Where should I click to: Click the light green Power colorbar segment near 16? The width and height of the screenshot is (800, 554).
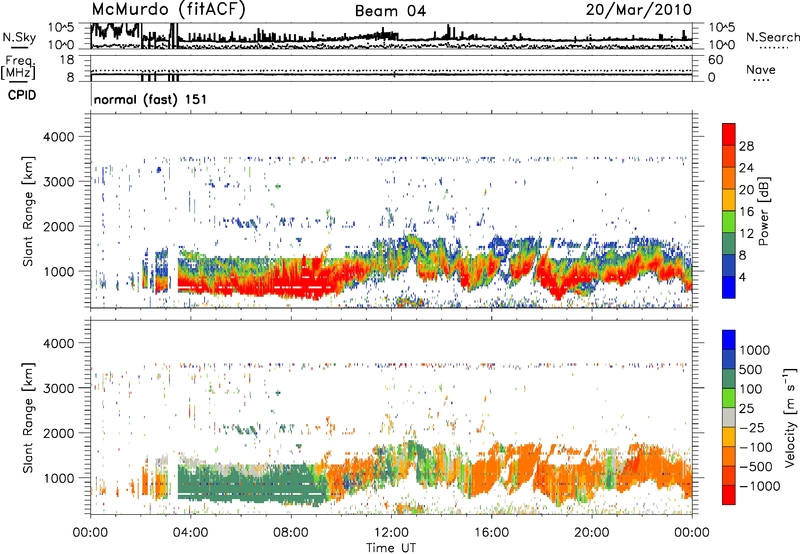[729, 222]
